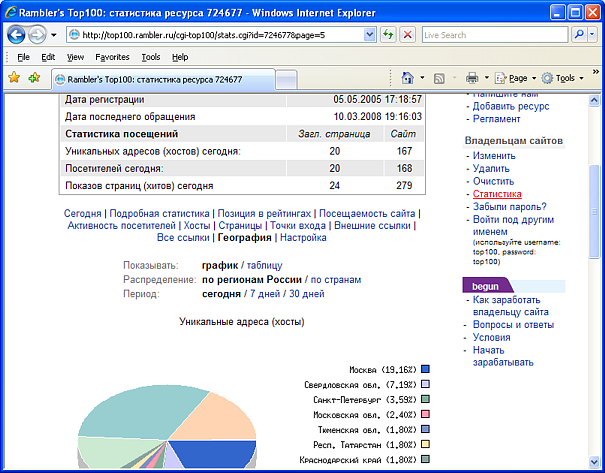Open Подробная статистика link

(159, 213)
